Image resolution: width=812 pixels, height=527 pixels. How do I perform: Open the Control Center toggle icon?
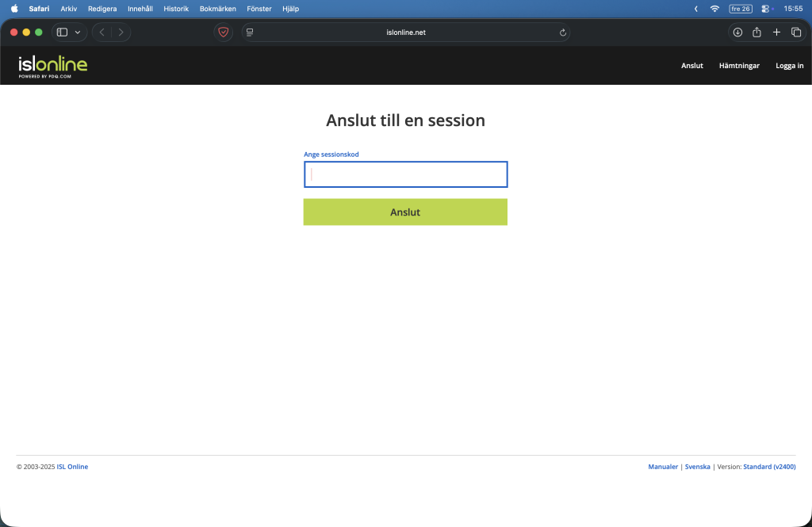[x=765, y=9]
